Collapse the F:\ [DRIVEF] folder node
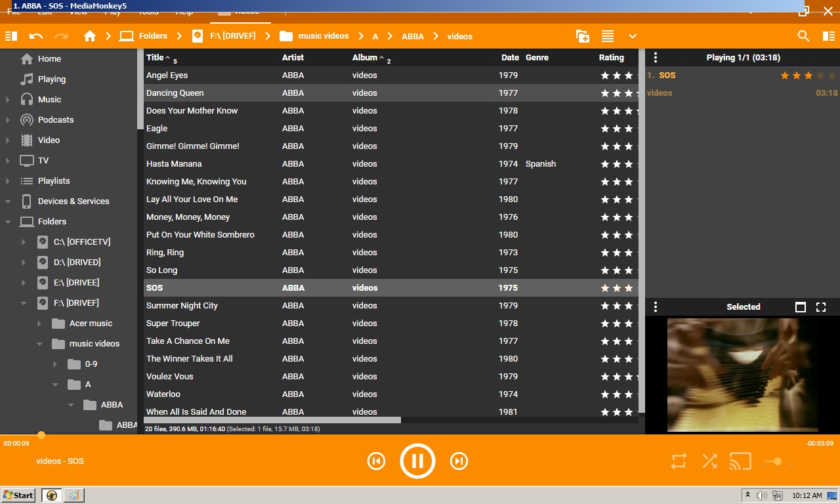Screen dimensions: 840x504 (24, 303)
